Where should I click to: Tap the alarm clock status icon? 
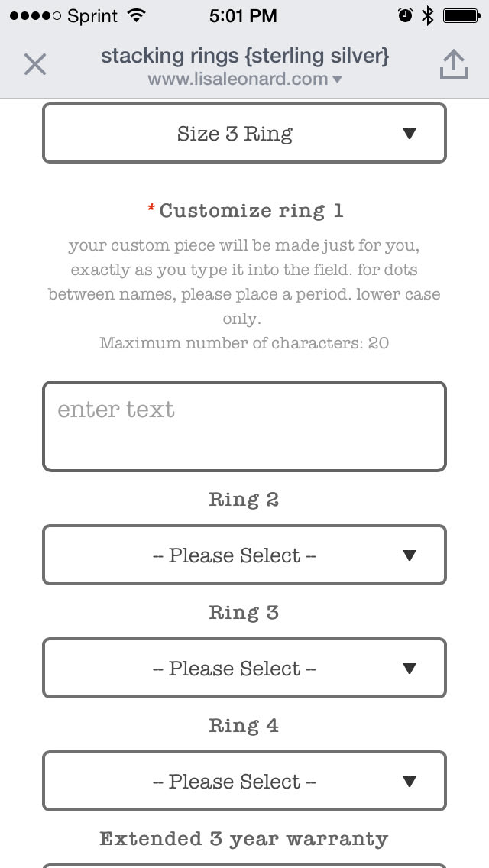tap(405, 15)
